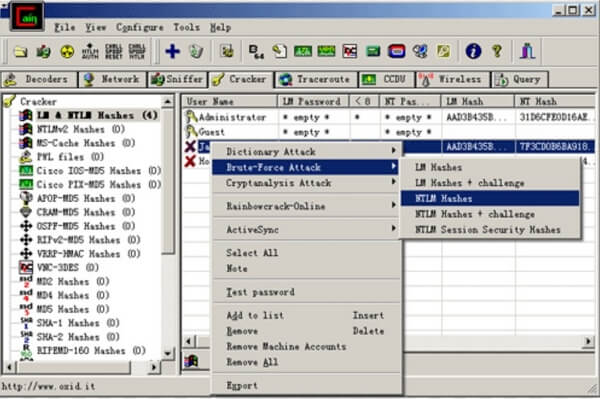Click the yellow radiation APR icon

[x=67, y=51]
